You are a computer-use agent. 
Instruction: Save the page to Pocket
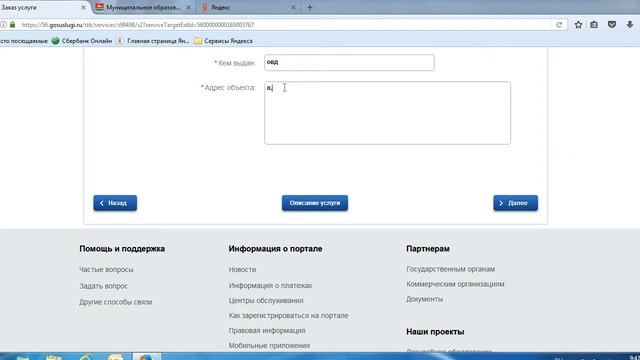pos(612,24)
